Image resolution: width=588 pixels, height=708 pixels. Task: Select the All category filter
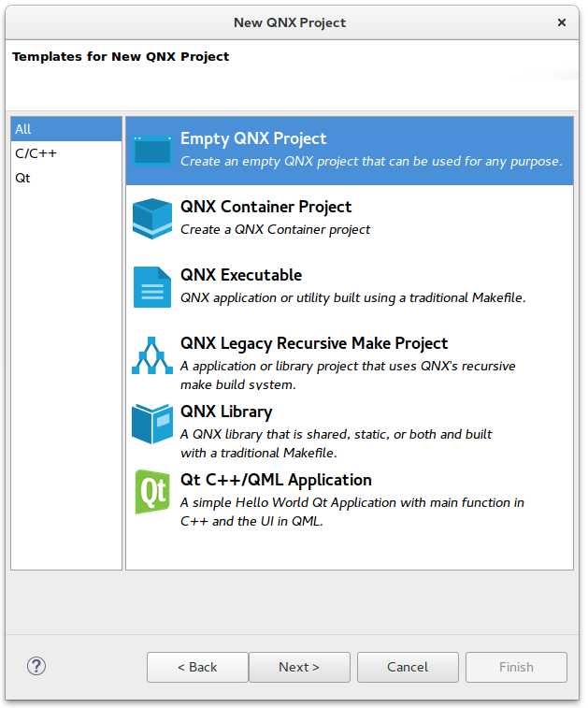[x=66, y=129]
